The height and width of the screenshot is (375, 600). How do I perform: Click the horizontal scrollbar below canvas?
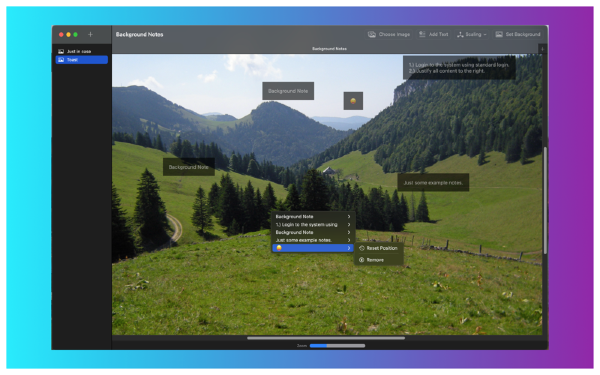click(326, 338)
